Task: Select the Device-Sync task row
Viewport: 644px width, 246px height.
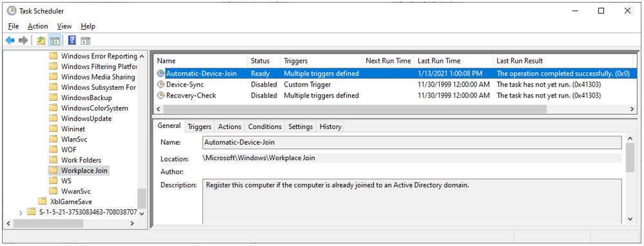Action: point(395,85)
